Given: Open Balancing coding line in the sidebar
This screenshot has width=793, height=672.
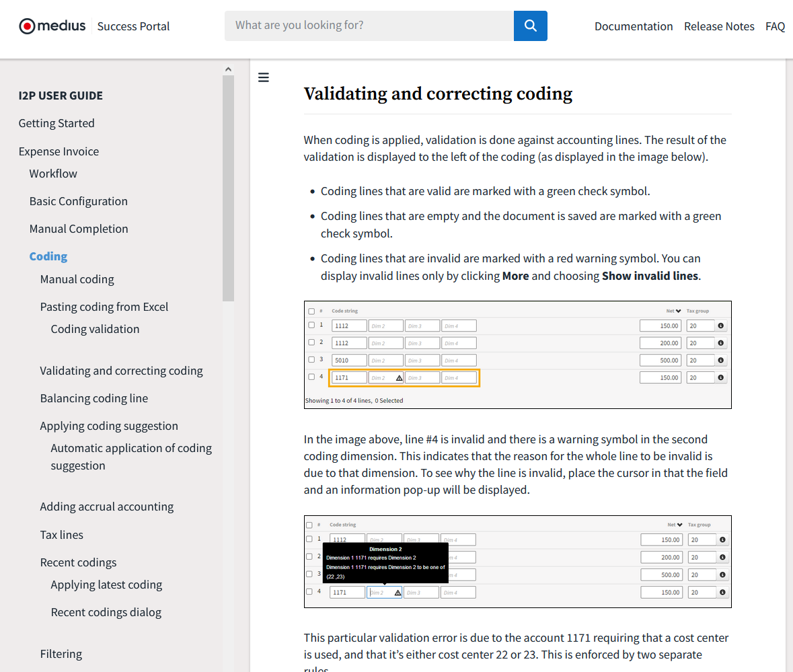Looking at the screenshot, I should coord(94,398).
